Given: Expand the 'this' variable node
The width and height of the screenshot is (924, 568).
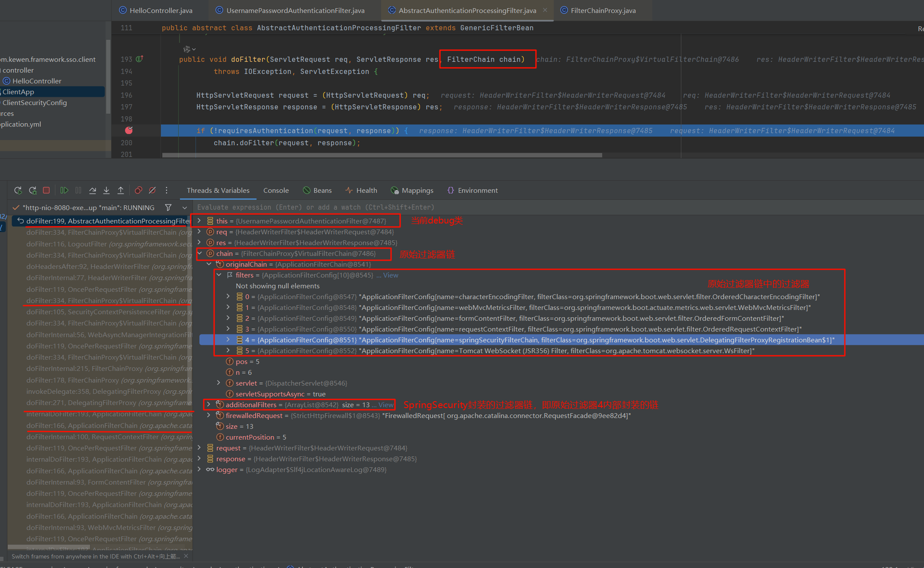Looking at the screenshot, I should point(199,220).
